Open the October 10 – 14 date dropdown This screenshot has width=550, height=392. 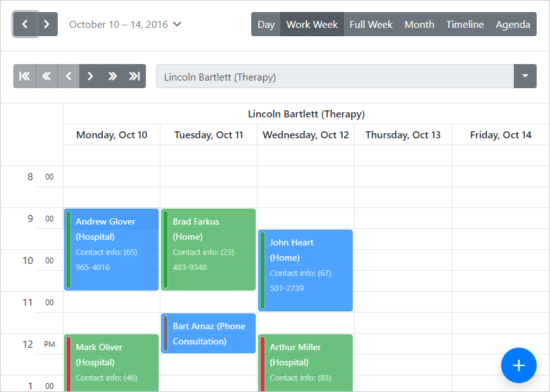click(x=125, y=25)
